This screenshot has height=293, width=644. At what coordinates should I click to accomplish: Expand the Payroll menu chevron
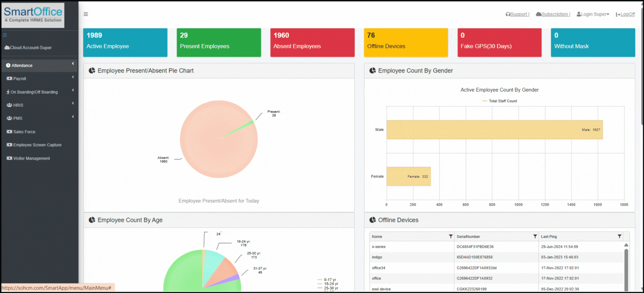coord(73,77)
